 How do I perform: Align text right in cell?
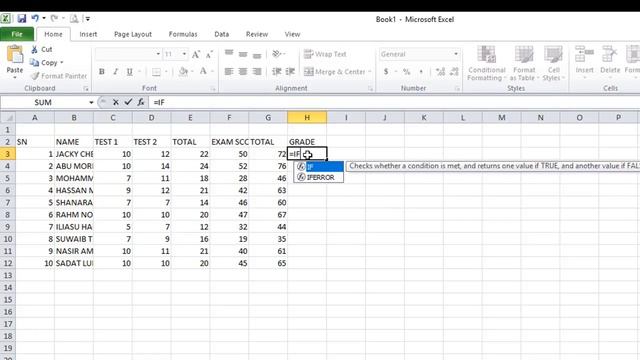click(x=257, y=72)
